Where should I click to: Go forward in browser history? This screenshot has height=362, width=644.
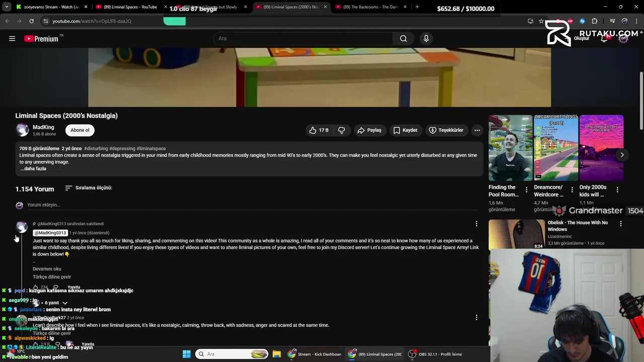(19, 21)
